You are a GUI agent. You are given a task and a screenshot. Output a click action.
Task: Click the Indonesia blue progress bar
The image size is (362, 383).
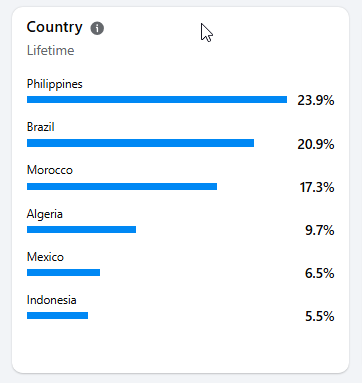(x=57, y=315)
